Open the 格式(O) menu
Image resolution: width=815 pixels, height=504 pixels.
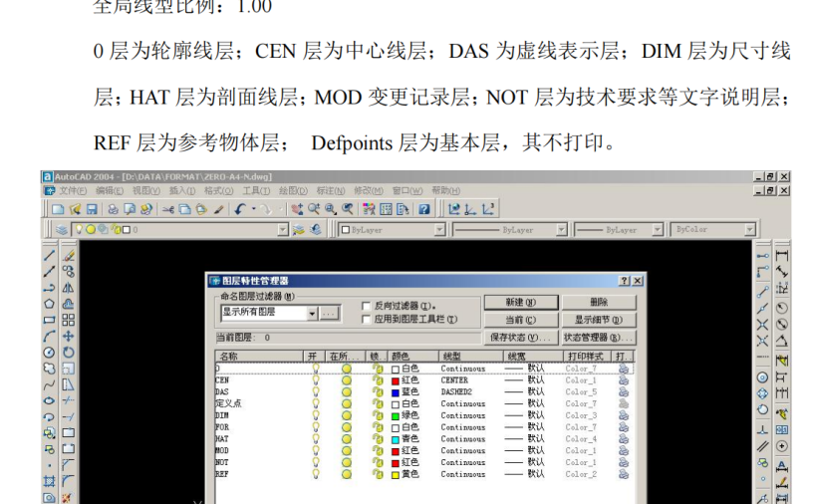tap(219, 190)
